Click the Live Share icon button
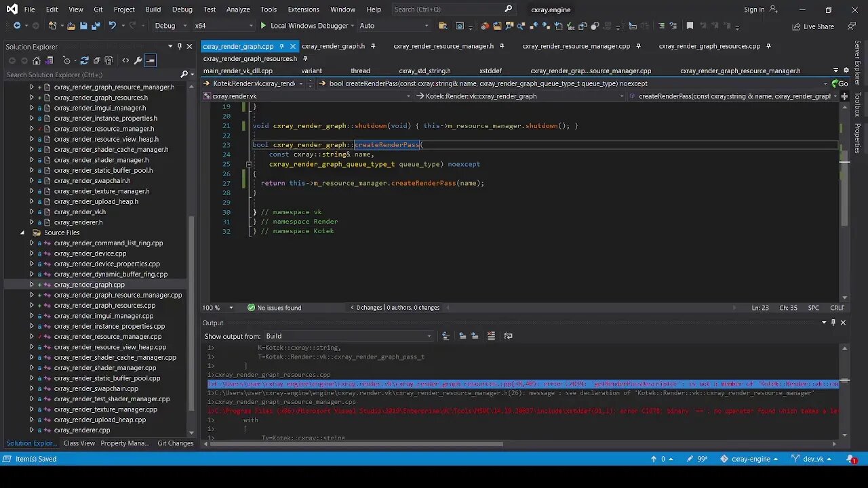 813,26
